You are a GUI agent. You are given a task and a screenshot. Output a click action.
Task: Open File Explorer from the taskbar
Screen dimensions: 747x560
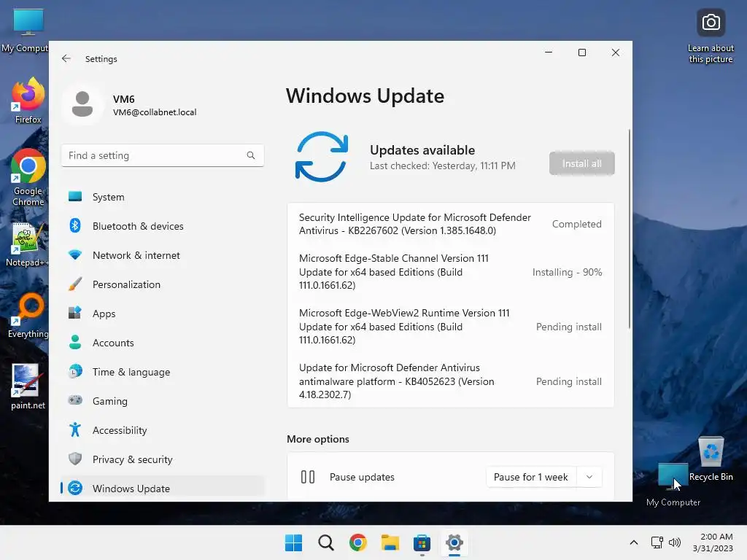pyautogui.click(x=390, y=542)
